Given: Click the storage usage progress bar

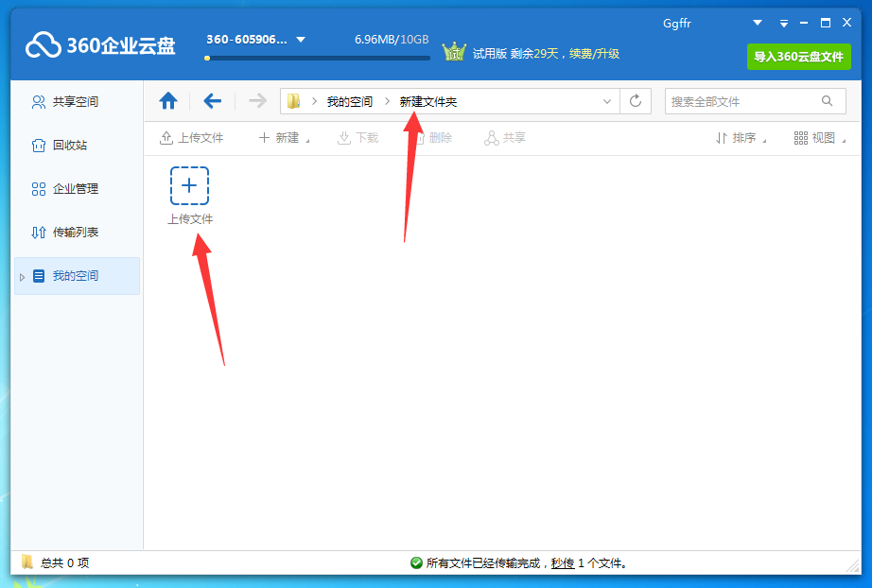Looking at the screenshot, I should 317,57.
